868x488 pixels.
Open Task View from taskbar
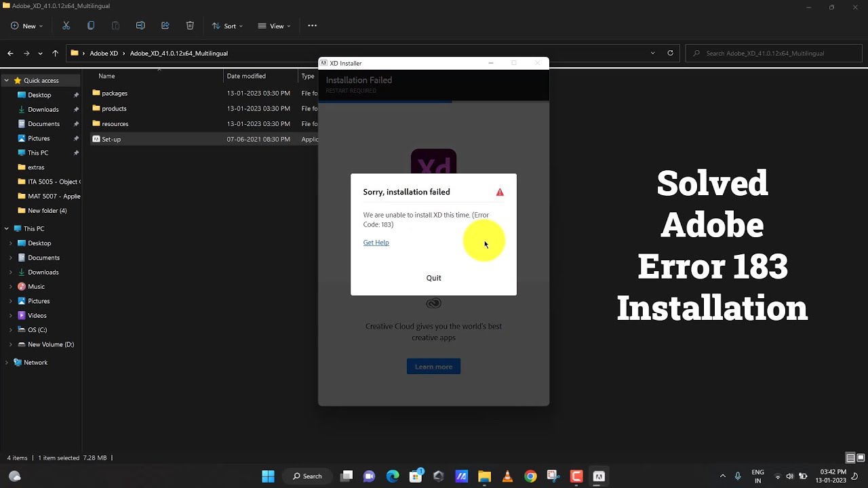tap(347, 476)
